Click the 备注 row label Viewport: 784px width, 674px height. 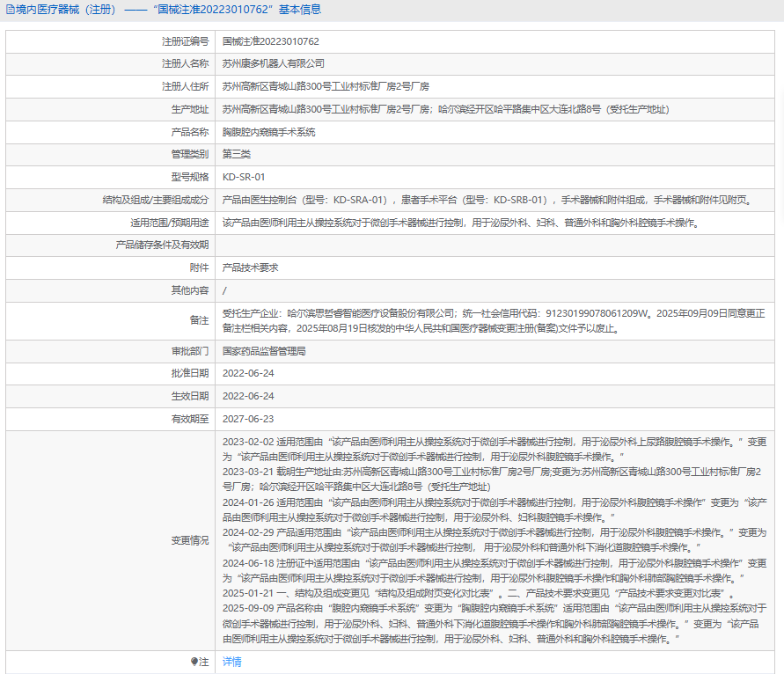199,320
